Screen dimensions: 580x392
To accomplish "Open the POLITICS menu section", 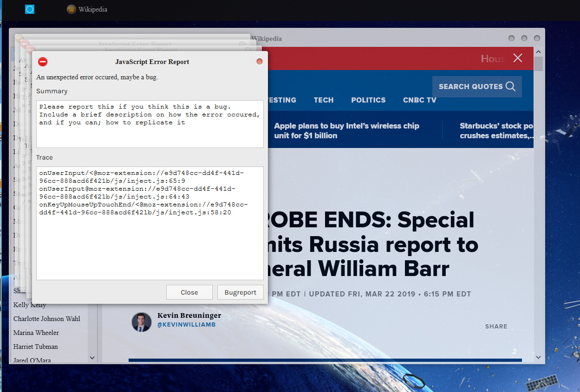I will [368, 100].
